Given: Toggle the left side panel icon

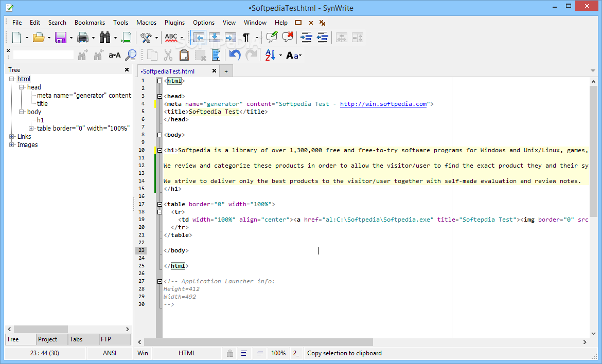Looking at the screenshot, I should 199,38.
